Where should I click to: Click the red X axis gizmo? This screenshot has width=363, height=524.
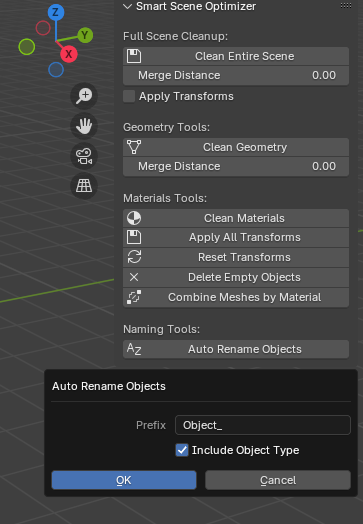pyautogui.click(x=69, y=54)
